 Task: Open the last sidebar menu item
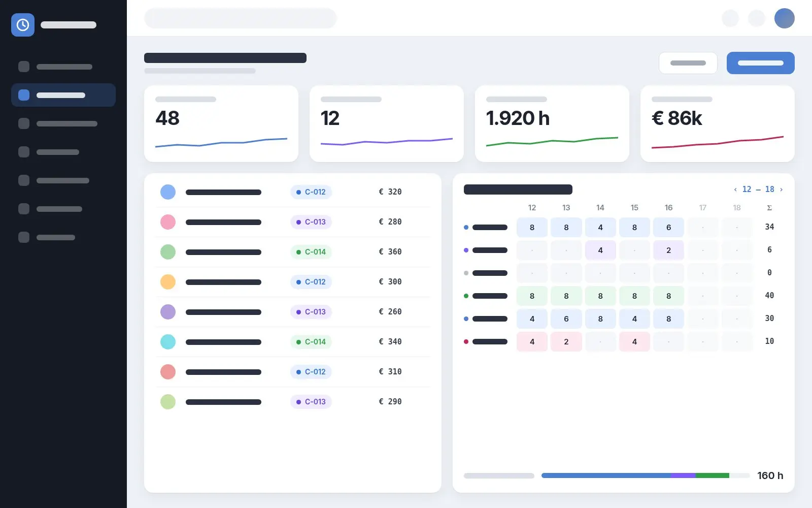63,237
